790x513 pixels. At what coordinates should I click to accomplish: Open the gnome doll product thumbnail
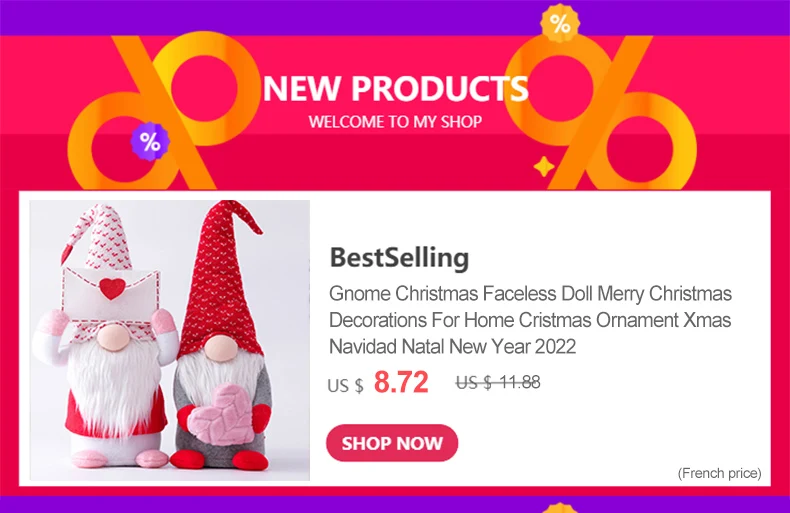pos(170,340)
